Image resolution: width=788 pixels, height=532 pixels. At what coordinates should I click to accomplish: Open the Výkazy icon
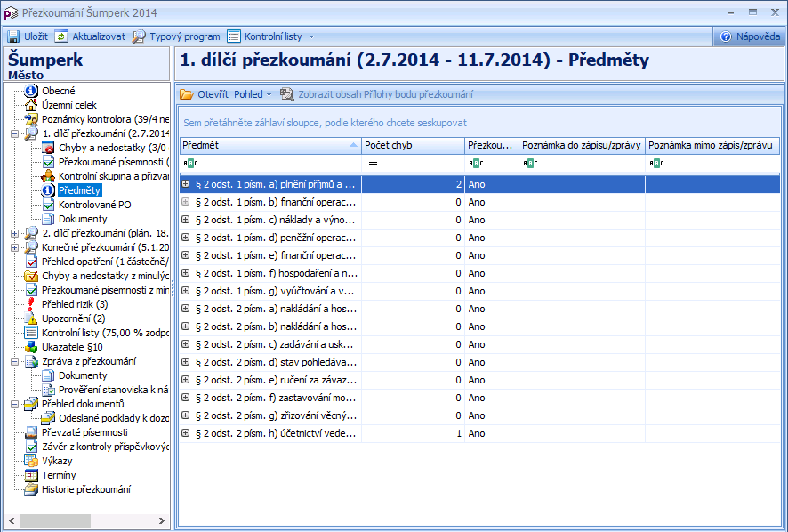pos(31,461)
